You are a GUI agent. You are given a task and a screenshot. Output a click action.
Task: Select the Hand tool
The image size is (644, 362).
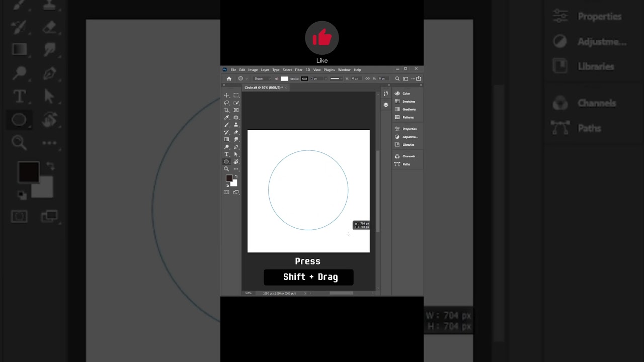[x=236, y=161]
